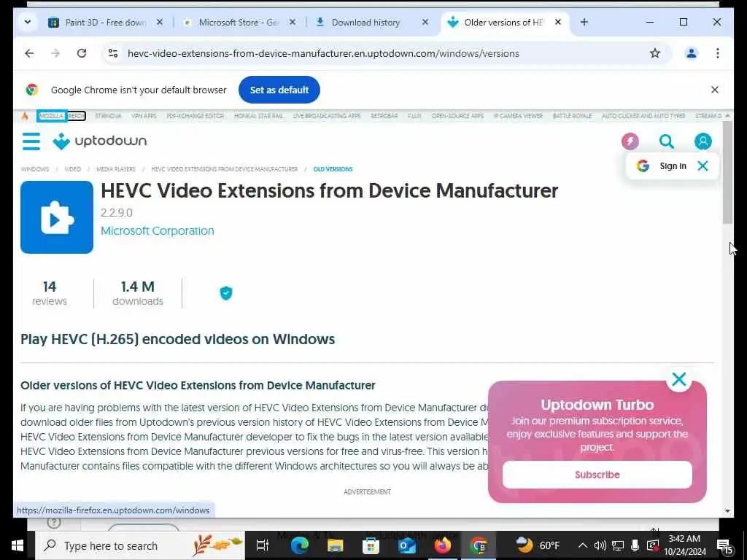The width and height of the screenshot is (747, 560).
Task: Subscribe to Uptodown Turbo
Action: click(x=597, y=474)
